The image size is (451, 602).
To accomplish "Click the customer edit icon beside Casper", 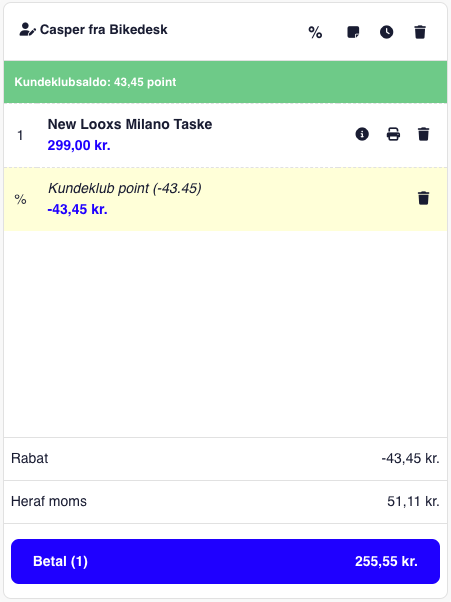I will pyautogui.click(x=27, y=30).
